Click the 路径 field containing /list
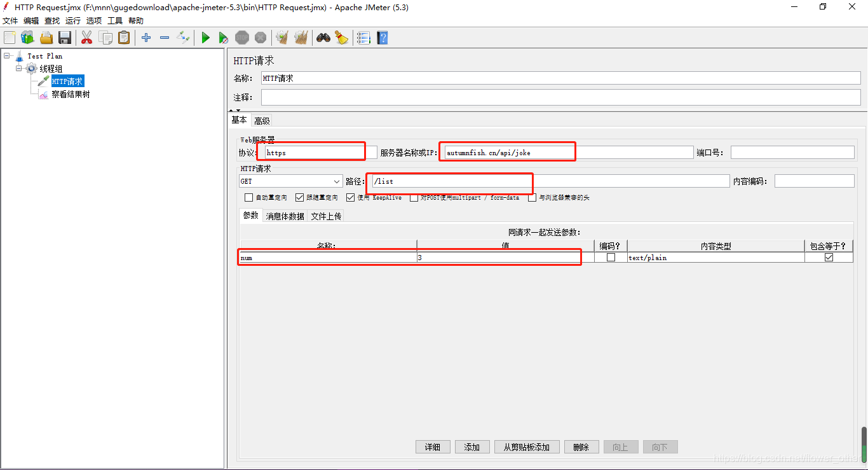This screenshot has width=868, height=470. (551, 181)
